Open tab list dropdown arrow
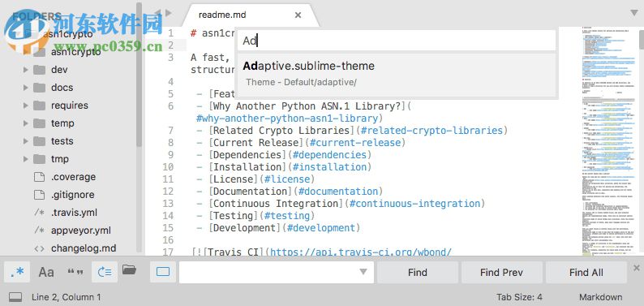 click(x=634, y=13)
